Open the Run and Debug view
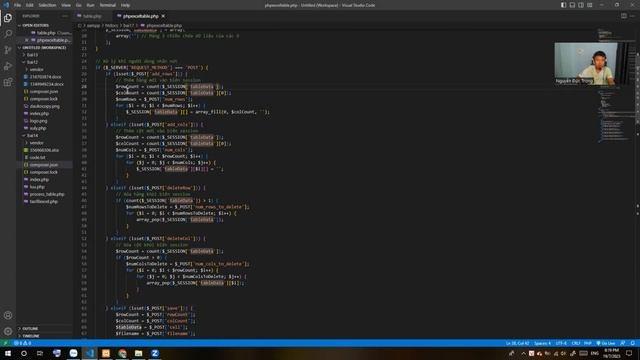 tap(8, 66)
